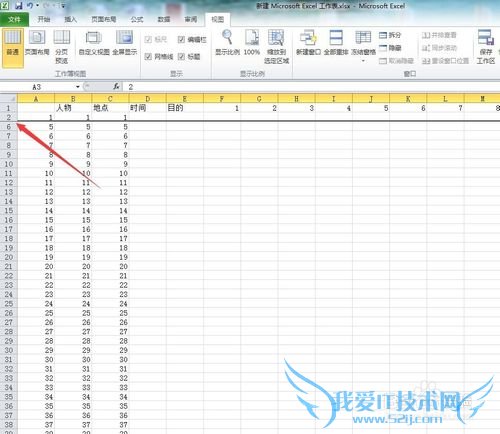
Task: Click 取消隐藏 unhide window button
Action: pos(396,61)
